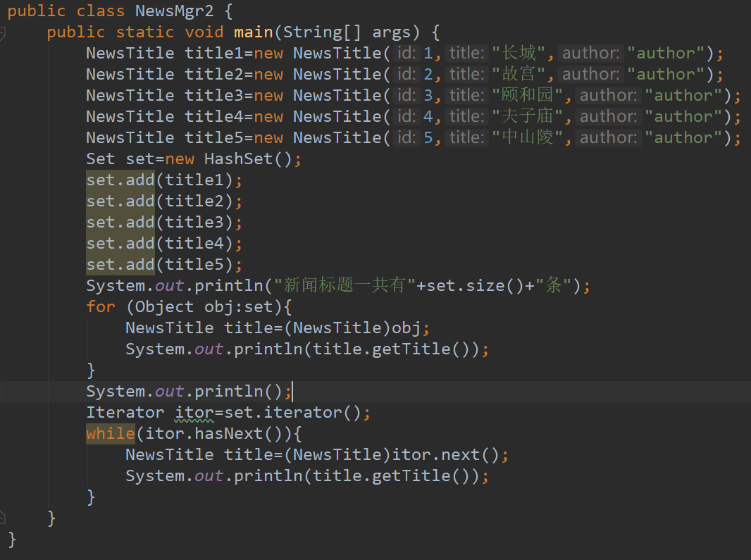Click the "author" string literal on line 3
Image resolution: width=751 pixels, height=560 pixels.
[x=683, y=95]
